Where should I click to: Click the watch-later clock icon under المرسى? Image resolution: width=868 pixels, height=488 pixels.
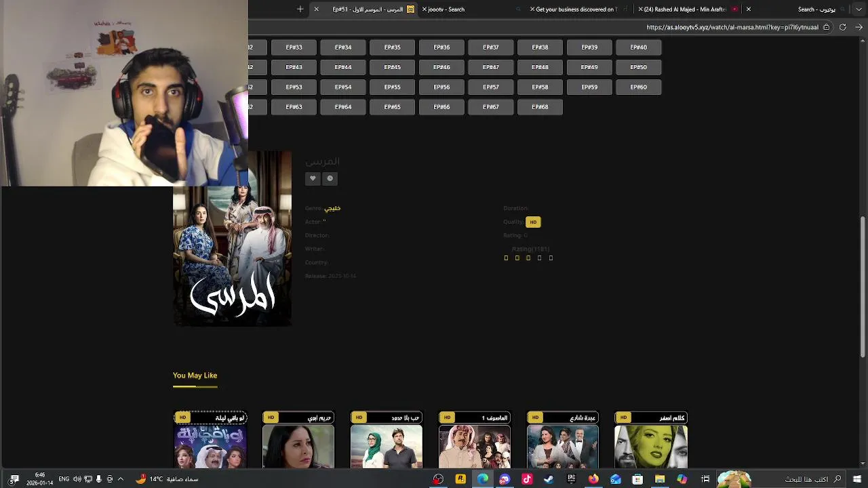pyautogui.click(x=330, y=178)
